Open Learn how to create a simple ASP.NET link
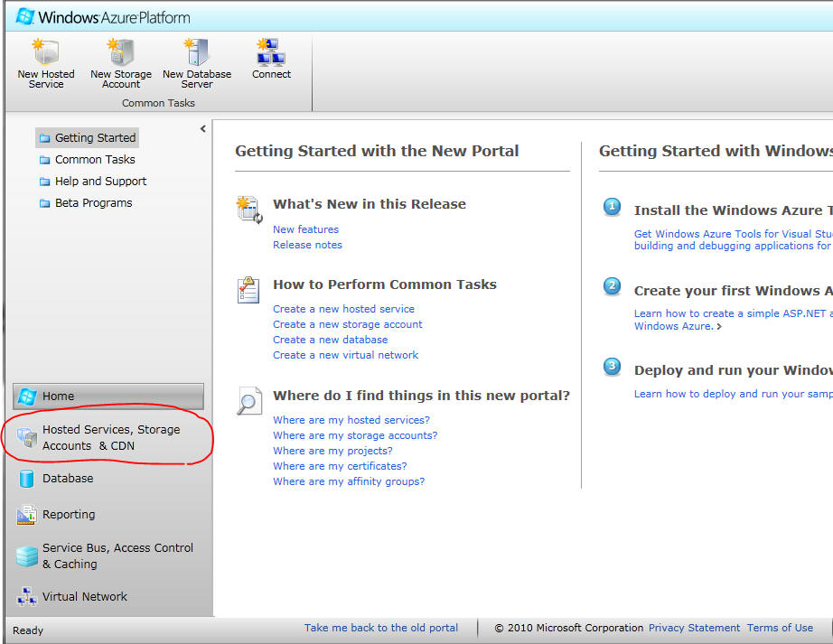 pyautogui.click(x=733, y=320)
